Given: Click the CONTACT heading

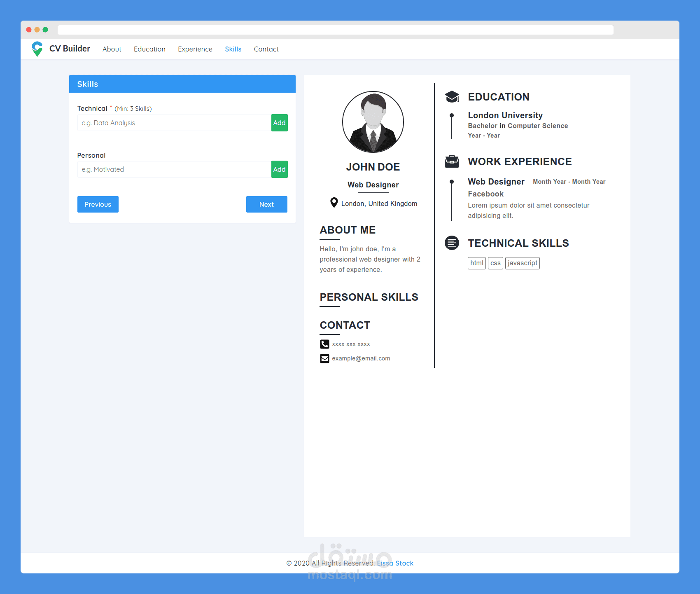Looking at the screenshot, I should click(x=345, y=325).
